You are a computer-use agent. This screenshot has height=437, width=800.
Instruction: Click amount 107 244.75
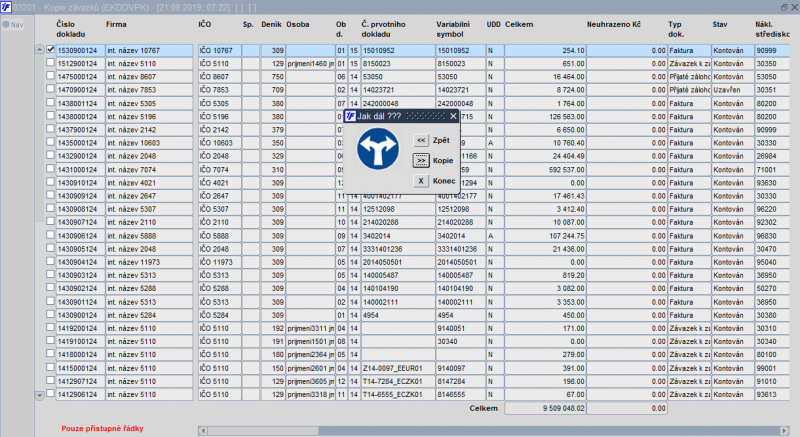pyautogui.click(x=545, y=236)
